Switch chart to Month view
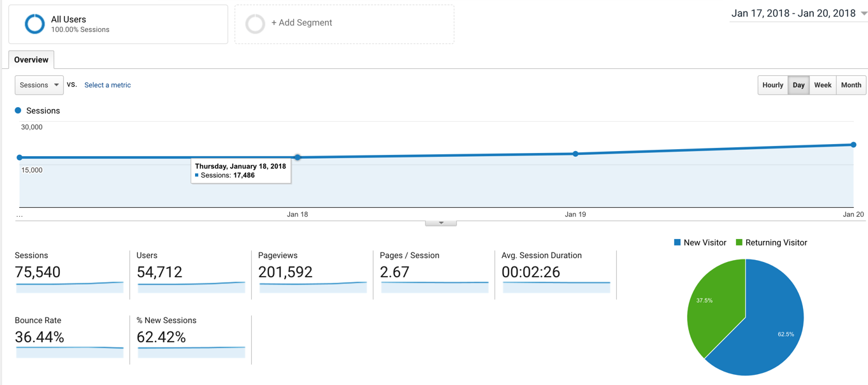This screenshot has width=868, height=385. [x=851, y=85]
